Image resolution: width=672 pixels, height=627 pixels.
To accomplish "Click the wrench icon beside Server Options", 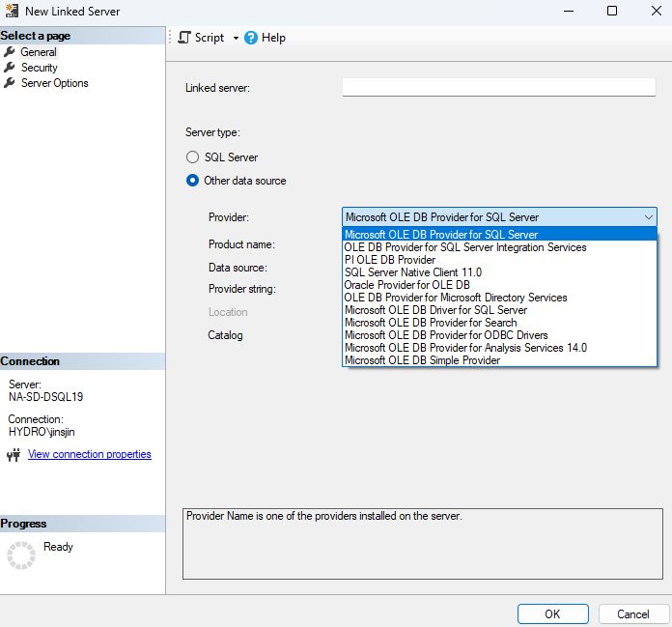I will 9,83.
